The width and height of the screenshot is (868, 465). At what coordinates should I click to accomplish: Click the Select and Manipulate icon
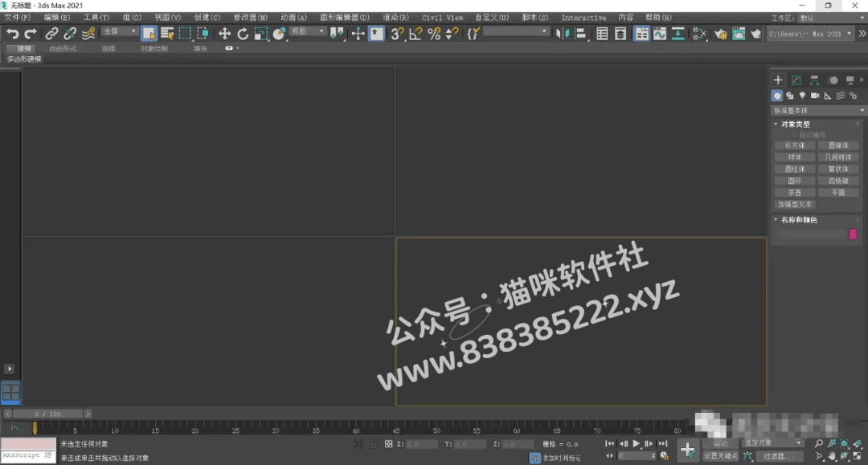tap(358, 34)
